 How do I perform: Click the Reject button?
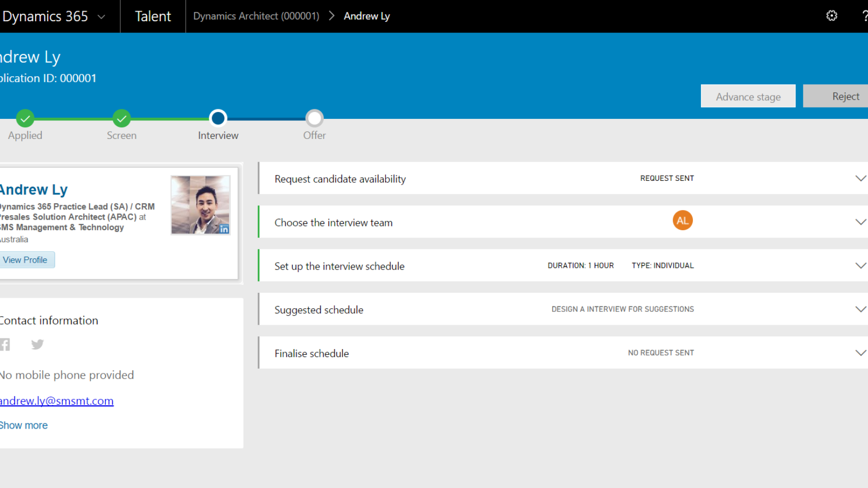pos(836,96)
